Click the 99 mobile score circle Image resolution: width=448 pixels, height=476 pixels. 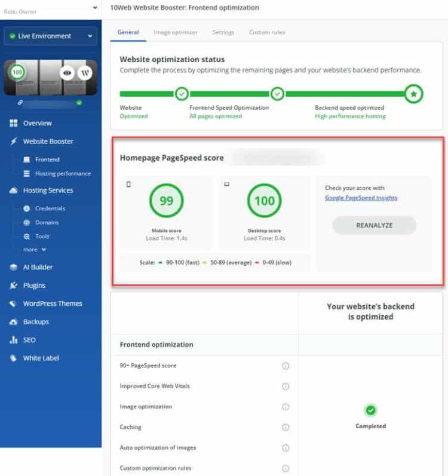coord(166,201)
